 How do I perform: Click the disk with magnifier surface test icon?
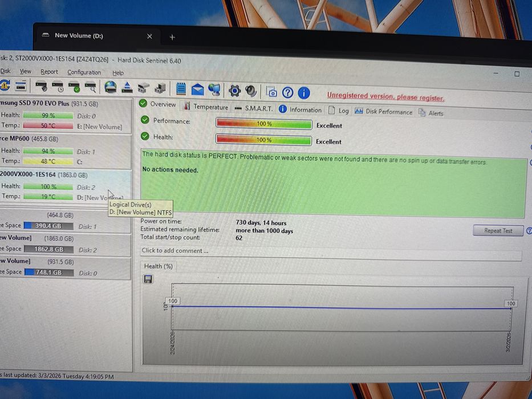click(90, 87)
